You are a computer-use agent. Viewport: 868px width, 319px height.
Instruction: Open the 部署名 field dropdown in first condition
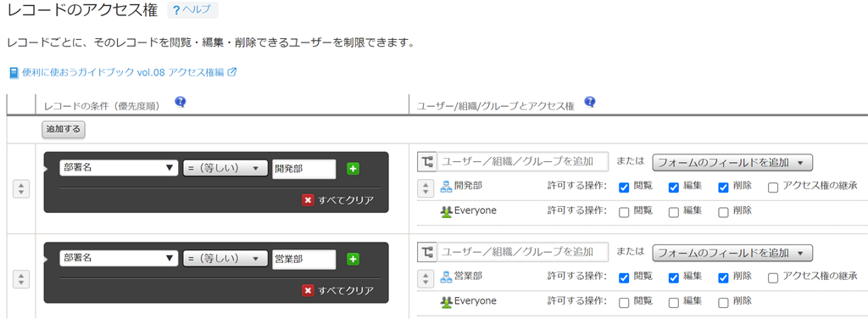tap(119, 168)
